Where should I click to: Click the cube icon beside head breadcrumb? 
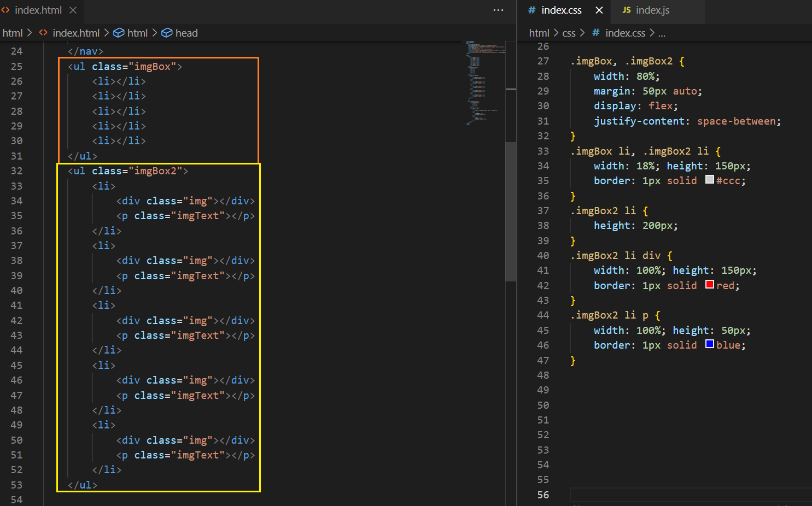tap(167, 33)
